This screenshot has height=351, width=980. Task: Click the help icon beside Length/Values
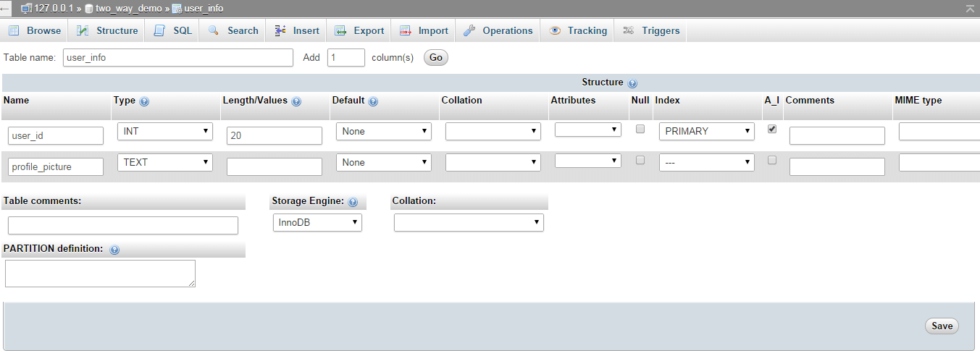pos(296,101)
